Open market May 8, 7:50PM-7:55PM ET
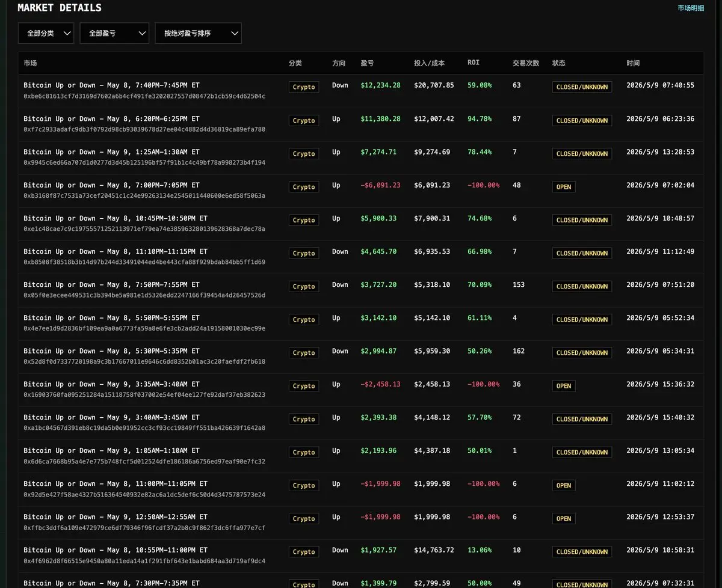Viewport: 722px width, 588px height. click(x=111, y=284)
